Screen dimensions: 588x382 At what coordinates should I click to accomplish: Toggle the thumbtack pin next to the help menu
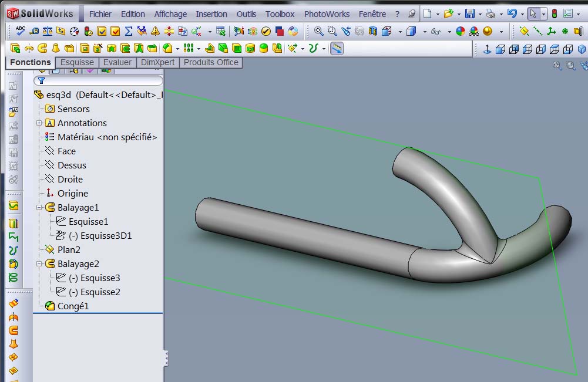pyautogui.click(x=412, y=14)
